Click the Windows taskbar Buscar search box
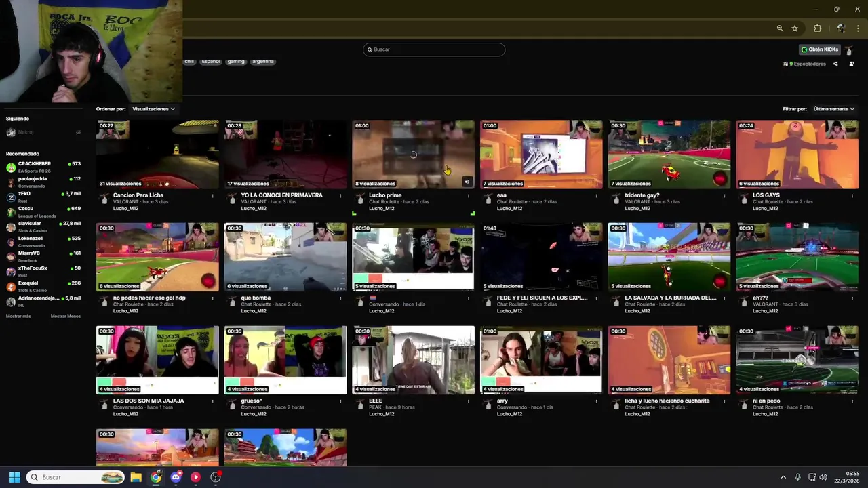The height and width of the screenshot is (488, 868). [75, 477]
